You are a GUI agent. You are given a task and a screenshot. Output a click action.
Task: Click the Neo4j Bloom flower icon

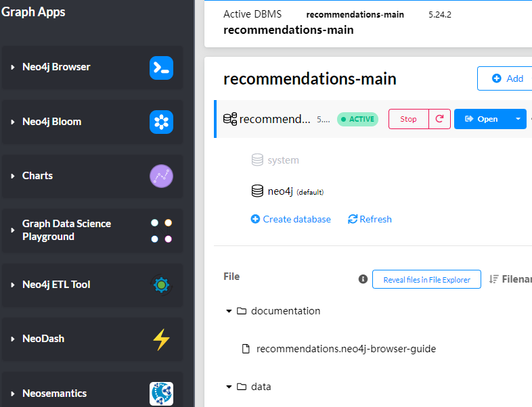tap(161, 122)
